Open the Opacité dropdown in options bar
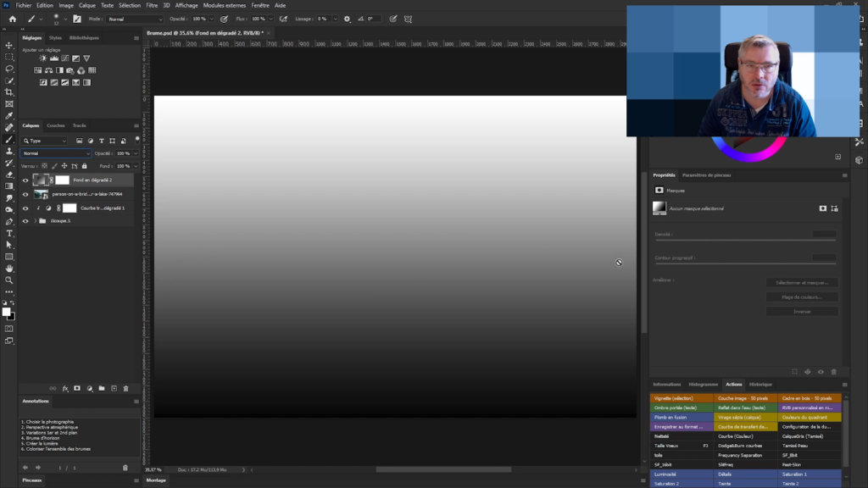The image size is (868, 488). coord(211,19)
